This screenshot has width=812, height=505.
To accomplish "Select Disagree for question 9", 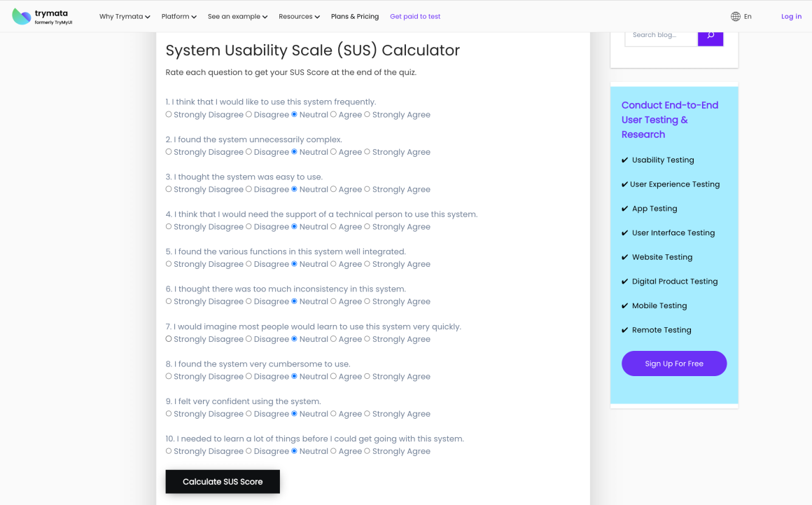I will (x=249, y=414).
